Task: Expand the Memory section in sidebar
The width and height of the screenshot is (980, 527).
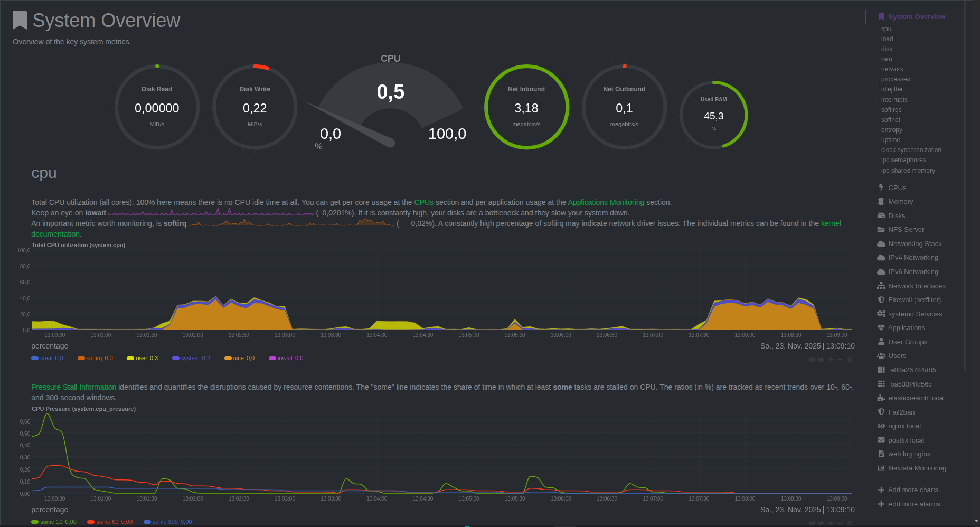Action: 900,202
